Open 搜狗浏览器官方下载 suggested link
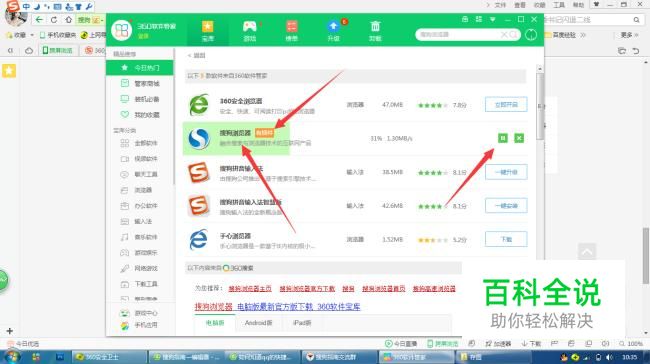This screenshot has width=650, height=364. tap(307, 289)
